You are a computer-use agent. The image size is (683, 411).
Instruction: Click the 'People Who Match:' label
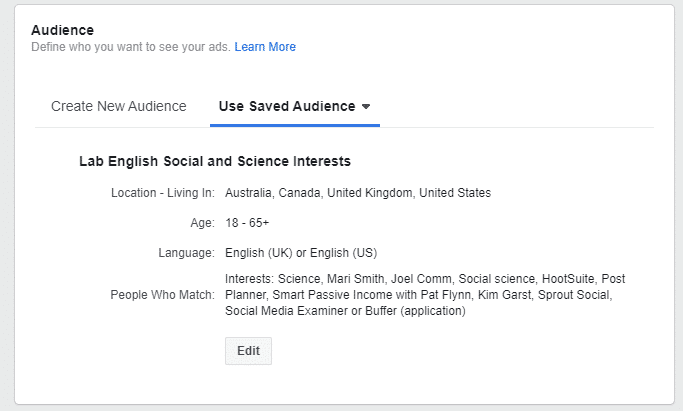click(162, 295)
